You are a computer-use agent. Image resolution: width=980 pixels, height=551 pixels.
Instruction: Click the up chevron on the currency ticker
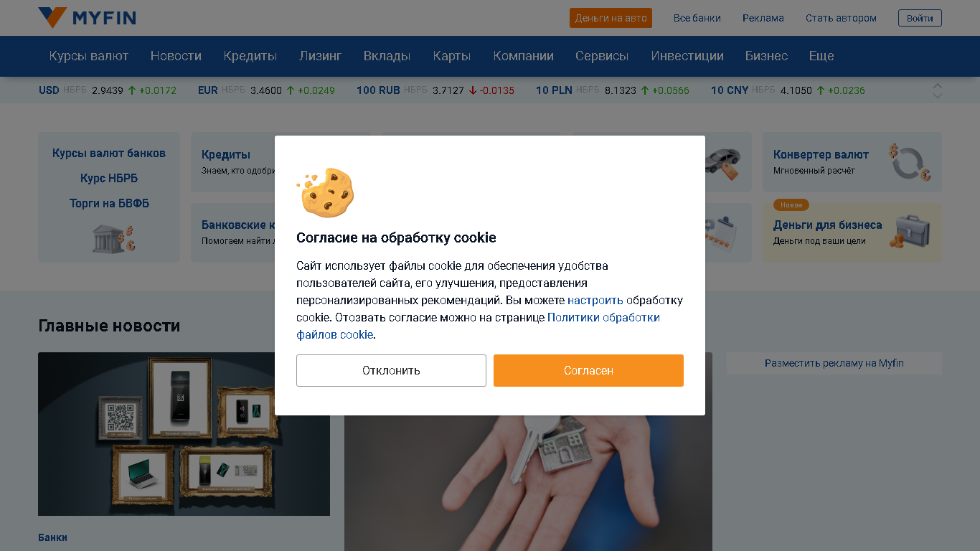pyautogui.click(x=937, y=86)
